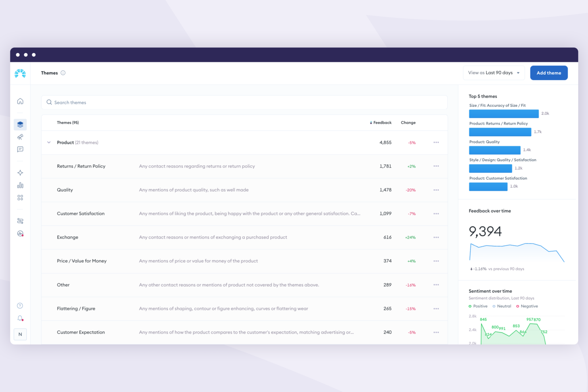This screenshot has width=588, height=392.
Task: Toggle Positive sentiment in the legend
Action: pyautogui.click(x=478, y=306)
